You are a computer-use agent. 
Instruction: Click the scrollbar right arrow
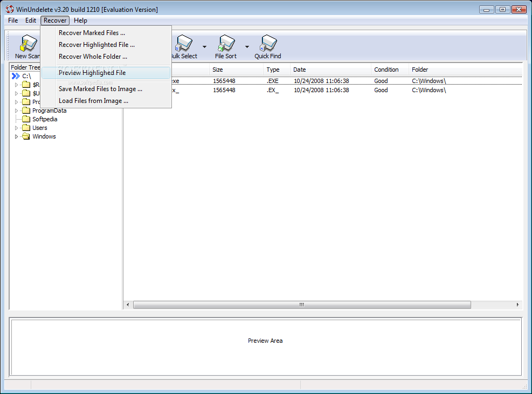518,305
